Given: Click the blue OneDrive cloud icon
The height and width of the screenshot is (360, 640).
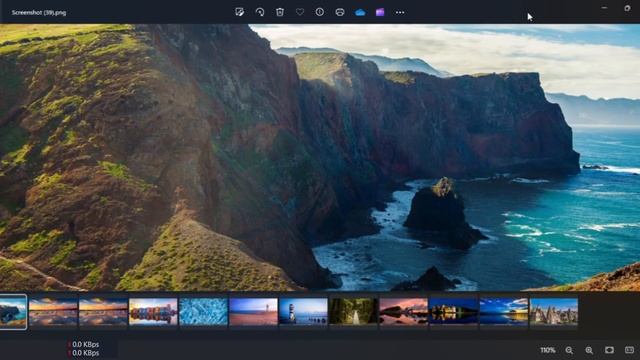Looking at the screenshot, I should (x=360, y=12).
